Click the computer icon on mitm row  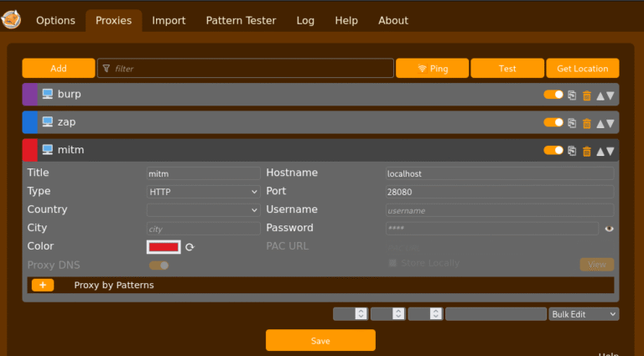coord(48,150)
